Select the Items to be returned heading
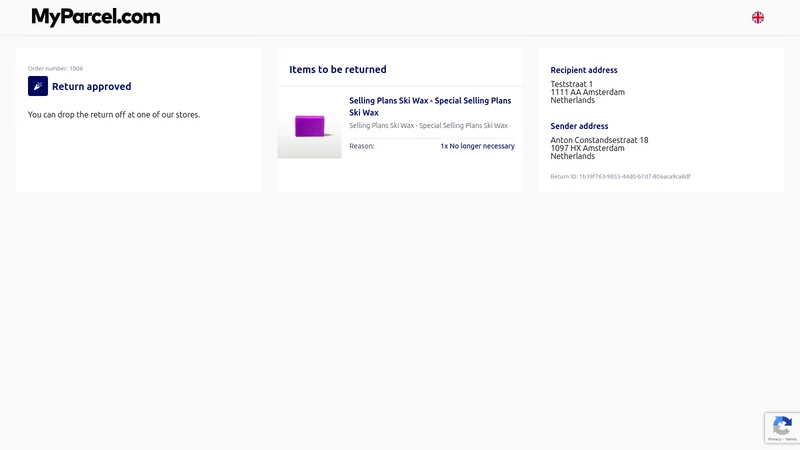The height and width of the screenshot is (450, 800). pyautogui.click(x=338, y=69)
